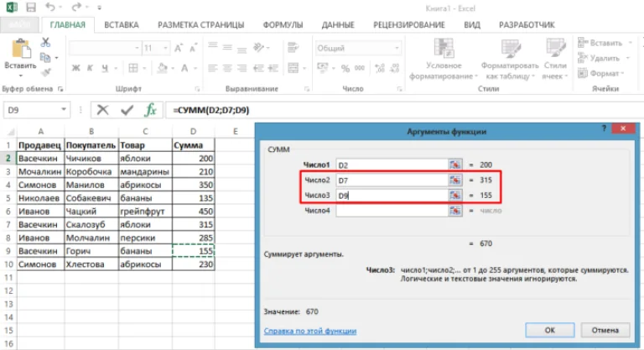The image size is (644, 350).
Task: Click the increase decimal icon
Action: click(x=380, y=68)
